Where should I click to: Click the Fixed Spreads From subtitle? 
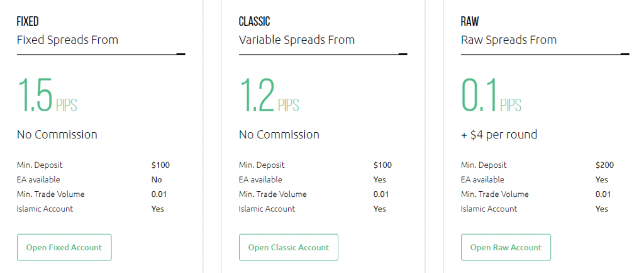tap(67, 40)
